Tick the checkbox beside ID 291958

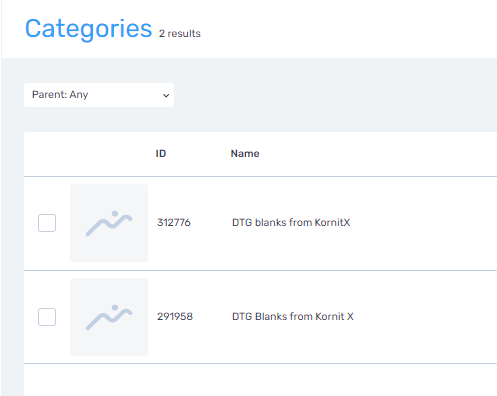pyautogui.click(x=47, y=317)
